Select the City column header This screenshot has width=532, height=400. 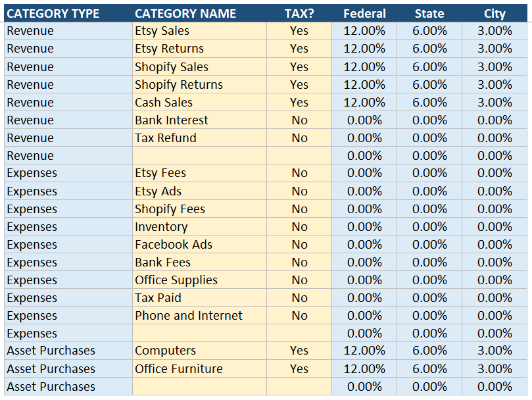point(495,13)
